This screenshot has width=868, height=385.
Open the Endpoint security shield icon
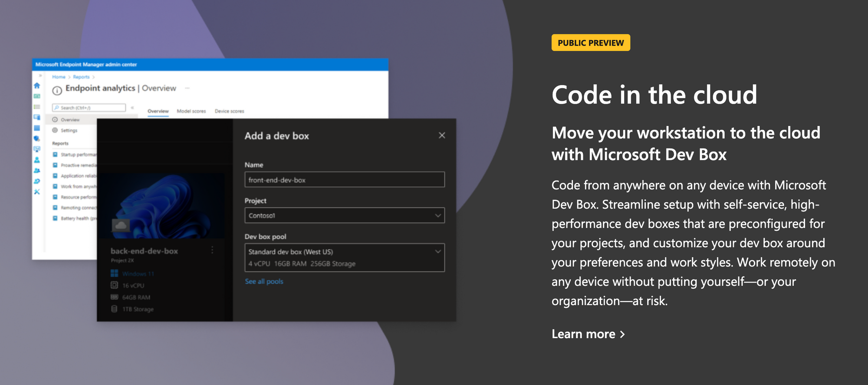[37, 139]
